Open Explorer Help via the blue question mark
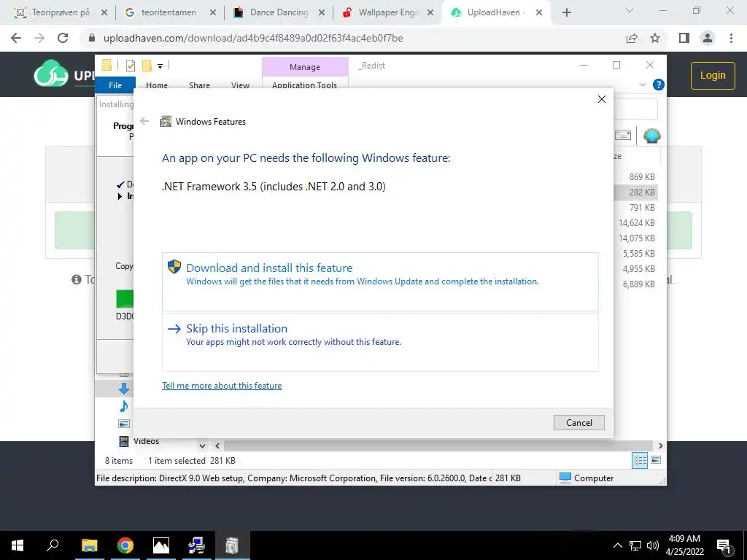This screenshot has width=747, height=560. click(x=659, y=85)
